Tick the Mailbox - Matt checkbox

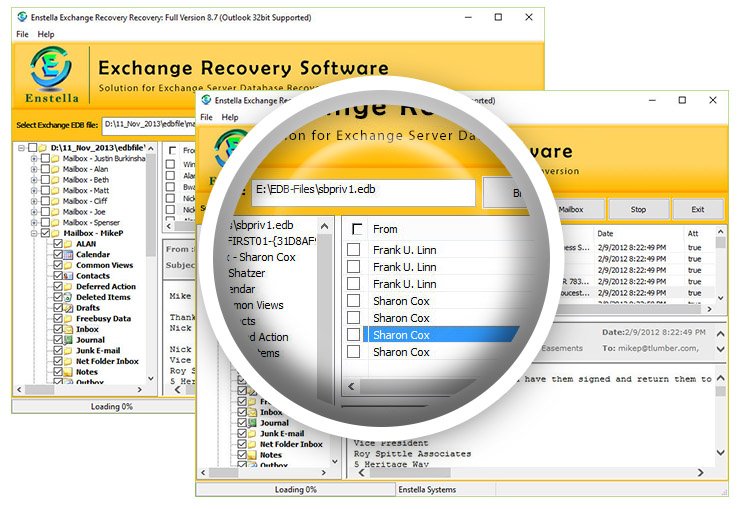[45, 190]
